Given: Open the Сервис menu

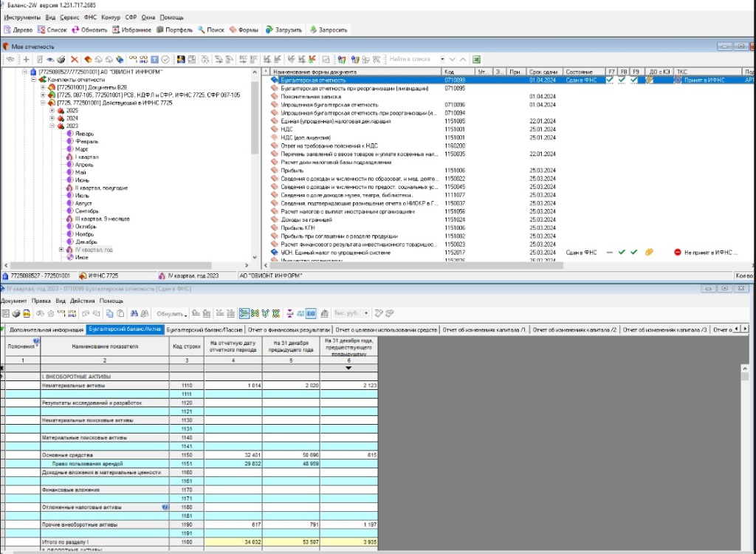Looking at the screenshot, I should (69, 18).
